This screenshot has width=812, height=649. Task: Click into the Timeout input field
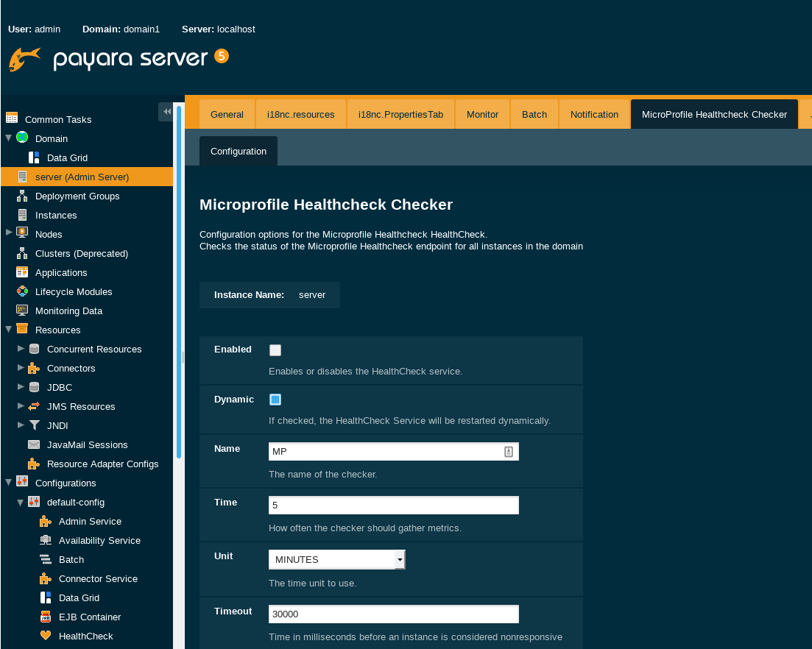click(x=394, y=614)
